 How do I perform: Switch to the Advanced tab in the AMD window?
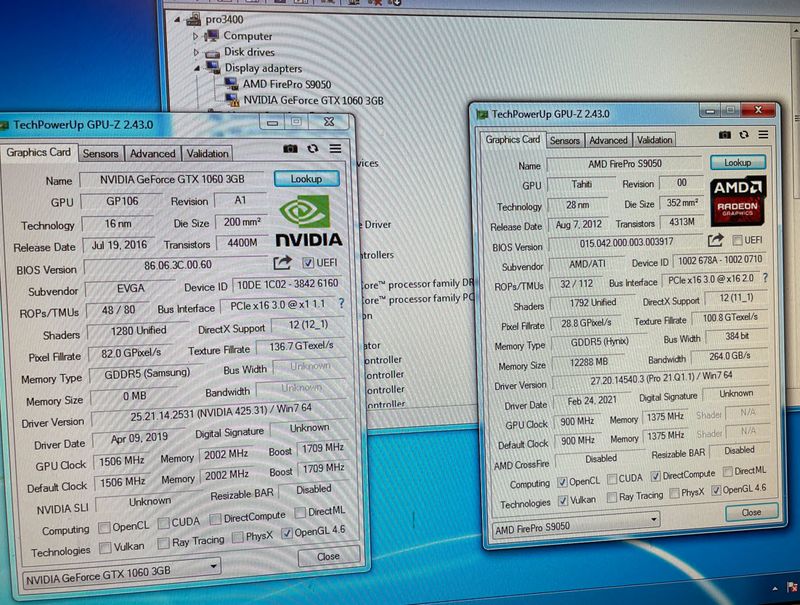pyautogui.click(x=608, y=140)
